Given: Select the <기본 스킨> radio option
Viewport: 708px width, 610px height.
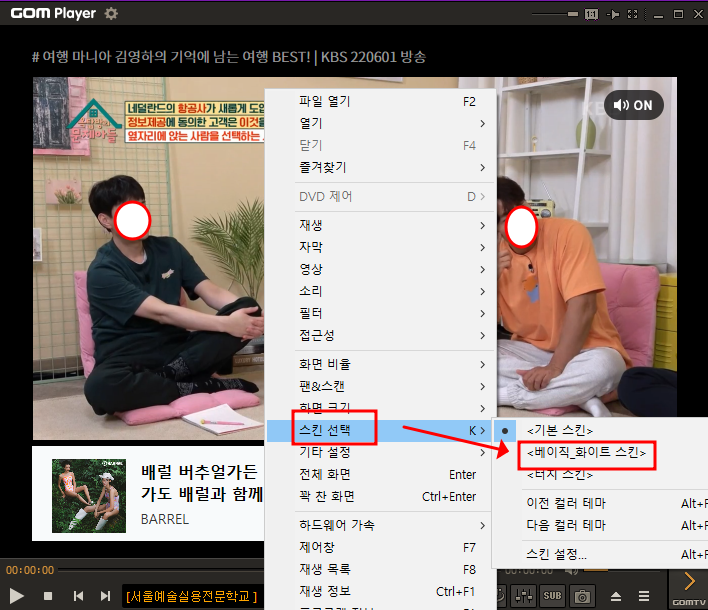Looking at the screenshot, I should pyautogui.click(x=601, y=430).
